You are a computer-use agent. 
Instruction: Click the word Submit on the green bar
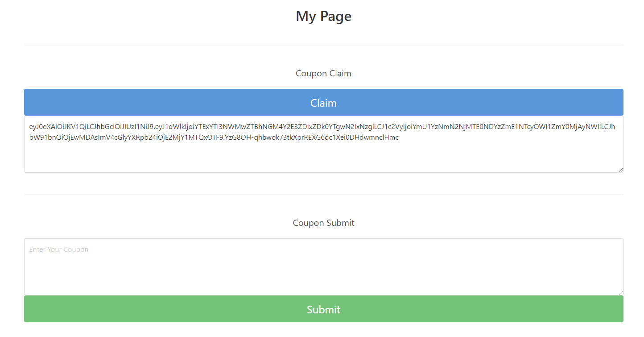point(323,309)
